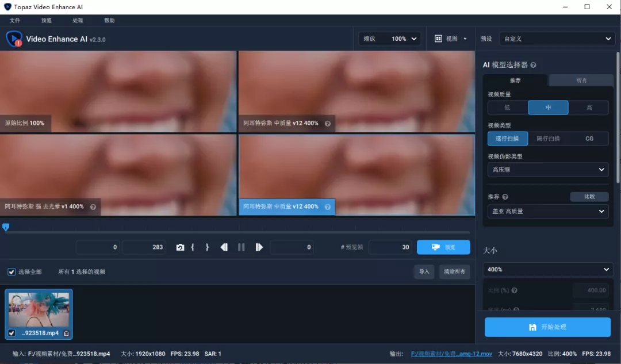Take a snapshot with the camera icon

pos(180,247)
